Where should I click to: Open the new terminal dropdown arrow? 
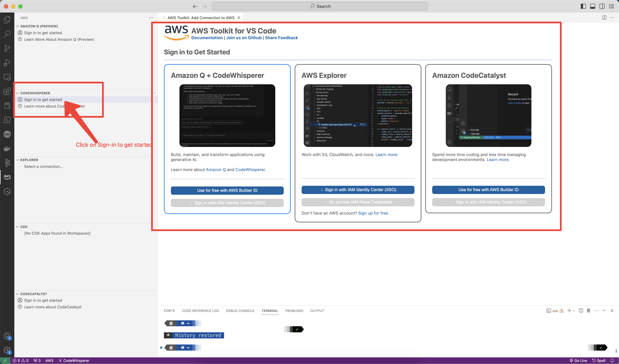[574, 311]
